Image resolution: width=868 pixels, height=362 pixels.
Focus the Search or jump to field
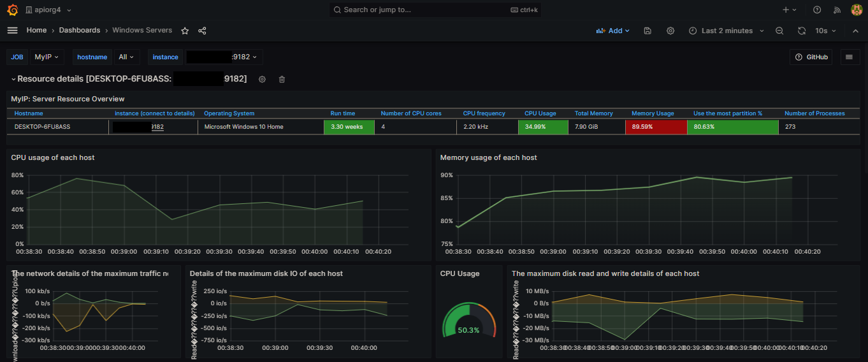point(435,10)
